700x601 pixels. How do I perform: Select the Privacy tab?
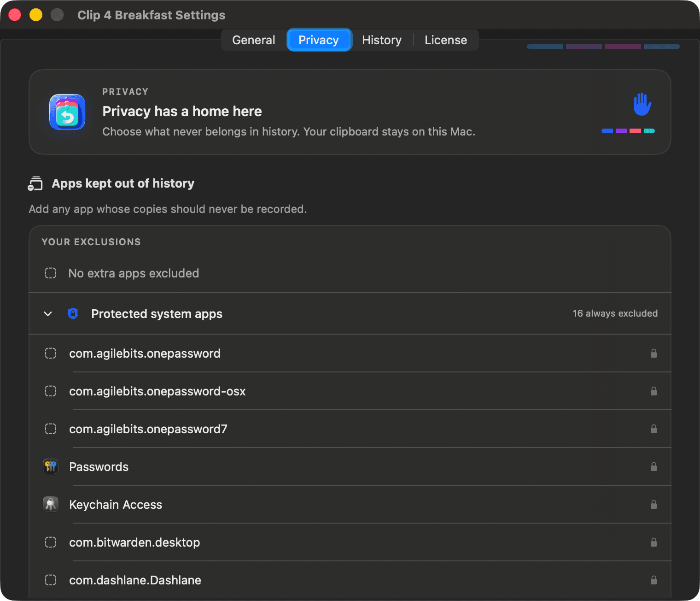(319, 40)
